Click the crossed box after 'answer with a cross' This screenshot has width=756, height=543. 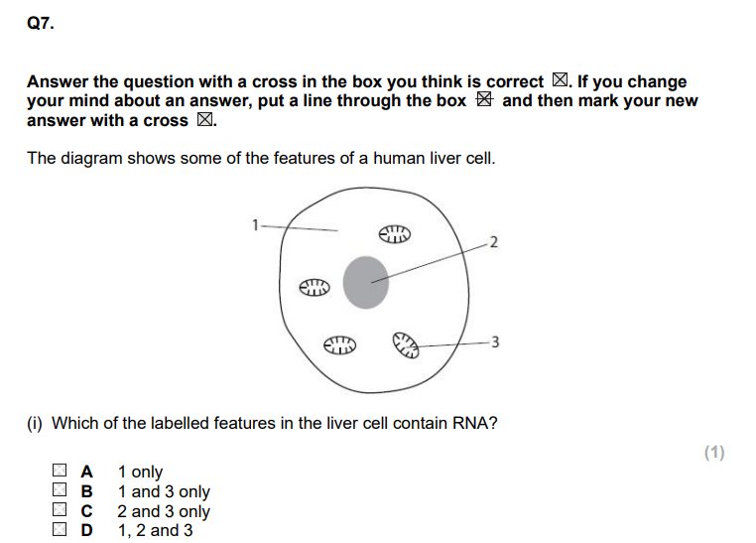click(x=204, y=119)
